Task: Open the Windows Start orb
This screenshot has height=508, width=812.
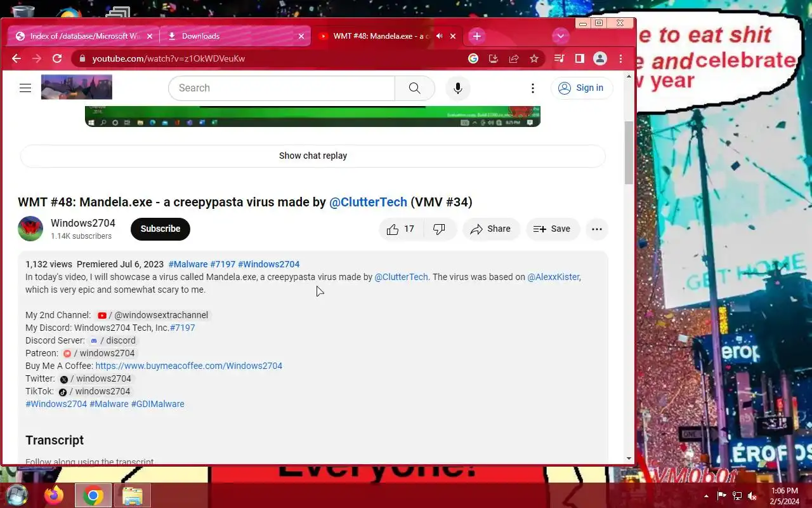Action: tap(16, 495)
